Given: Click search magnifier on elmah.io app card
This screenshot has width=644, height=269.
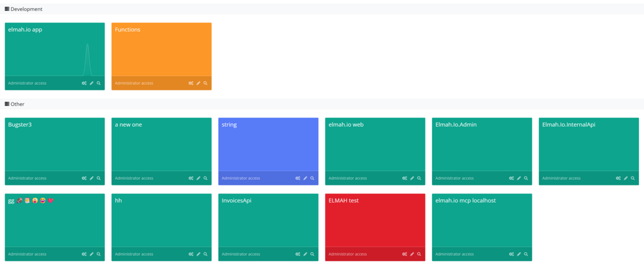Looking at the screenshot, I should 98,83.
